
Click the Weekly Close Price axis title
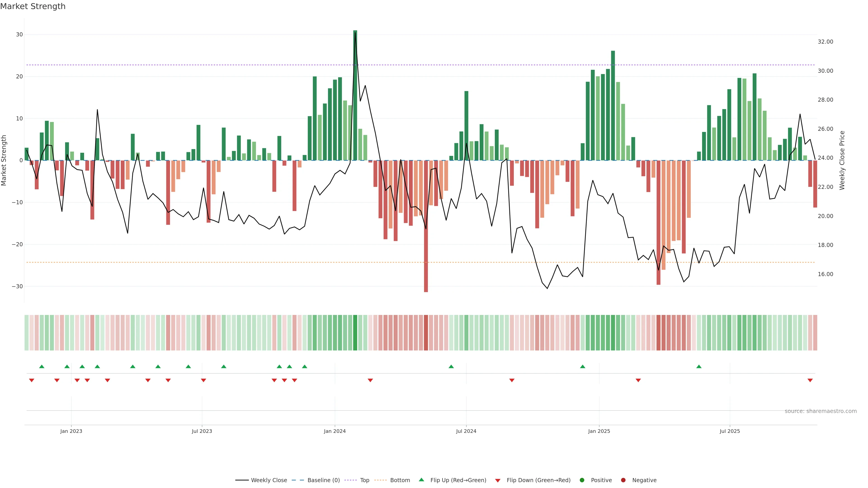tap(842, 160)
